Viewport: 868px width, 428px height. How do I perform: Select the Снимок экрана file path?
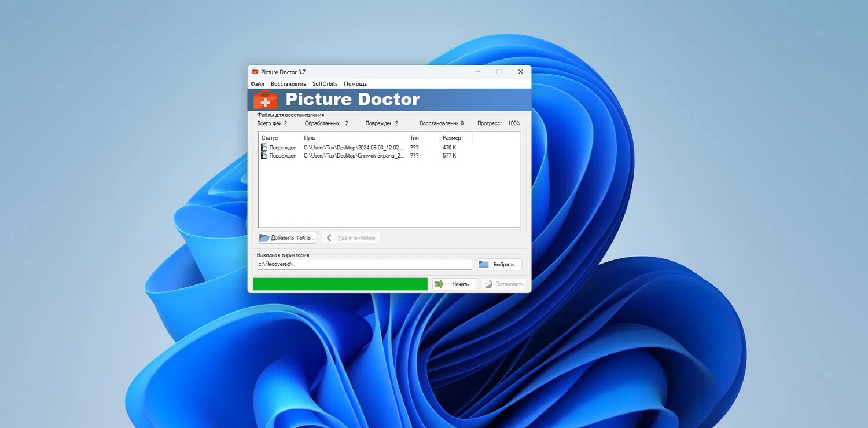pyautogui.click(x=354, y=155)
